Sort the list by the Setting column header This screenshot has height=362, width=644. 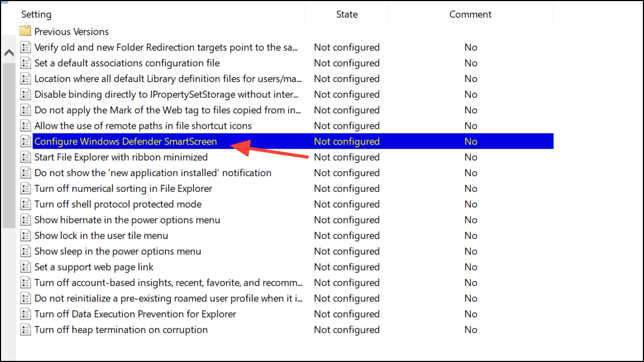tap(36, 14)
